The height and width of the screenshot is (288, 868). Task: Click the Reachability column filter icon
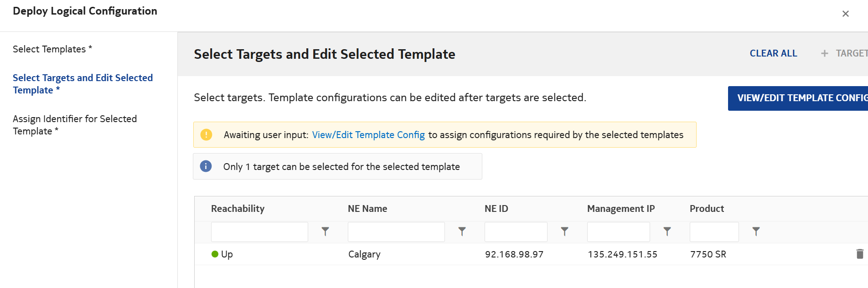click(325, 231)
